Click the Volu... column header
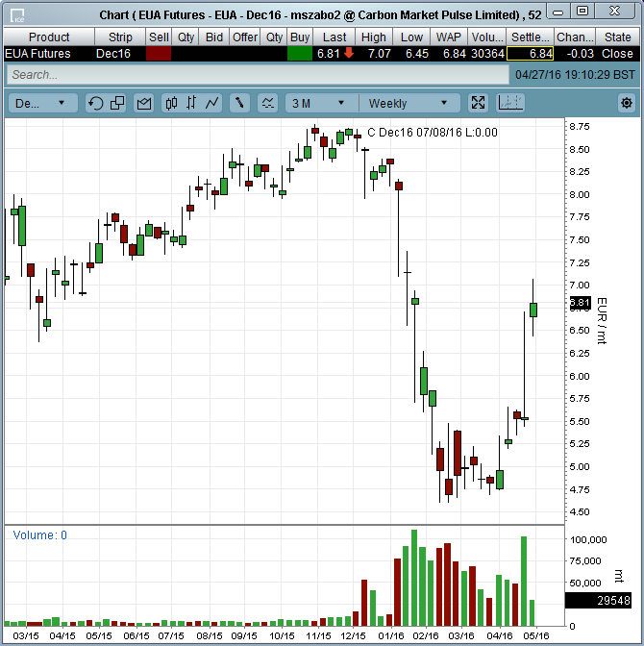Screen dimensions: 644x646 click(487, 37)
